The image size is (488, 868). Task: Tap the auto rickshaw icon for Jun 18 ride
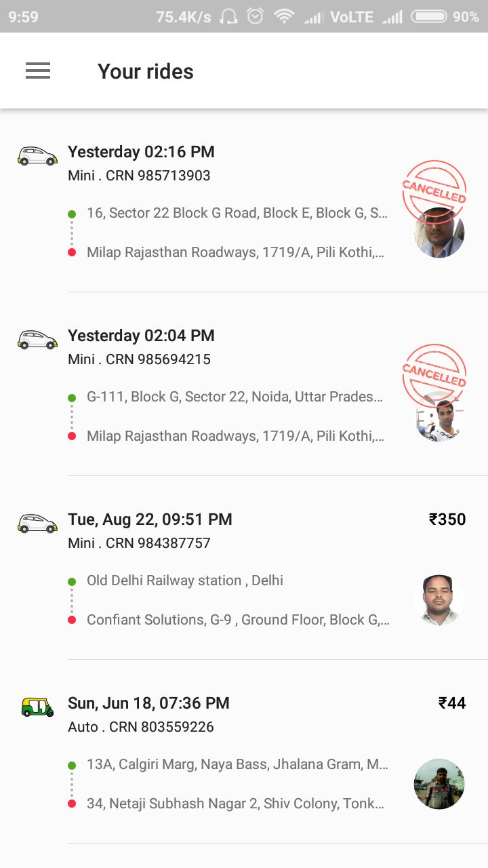pyautogui.click(x=37, y=707)
